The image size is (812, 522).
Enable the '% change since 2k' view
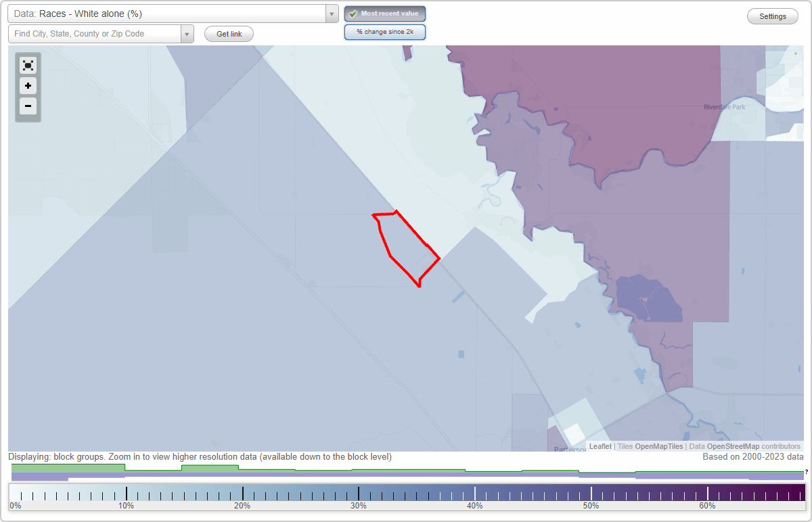click(x=384, y=31)
